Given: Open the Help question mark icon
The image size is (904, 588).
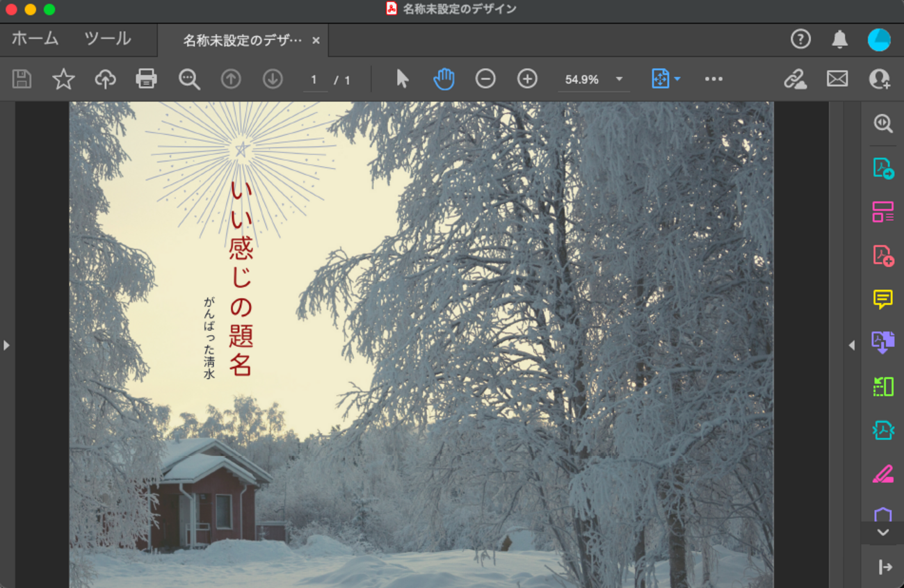Looking at the screenshot, I should (800, 40).
